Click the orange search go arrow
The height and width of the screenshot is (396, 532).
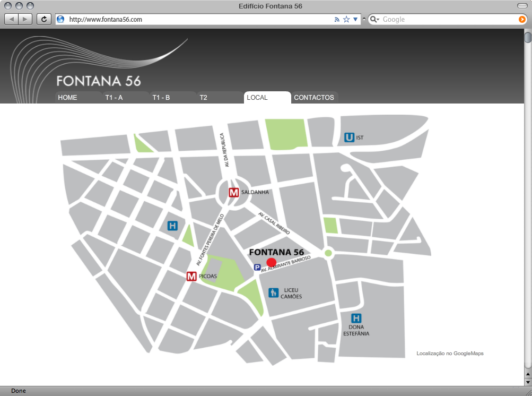pyautogui.click(x=522, y=19)
